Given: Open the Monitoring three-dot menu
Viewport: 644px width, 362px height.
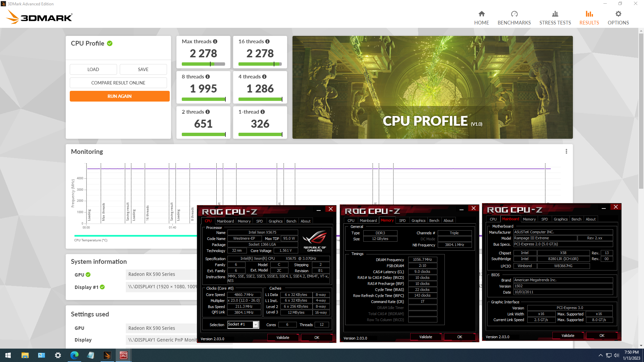Looking at the screenshot, I should point(566,152).
